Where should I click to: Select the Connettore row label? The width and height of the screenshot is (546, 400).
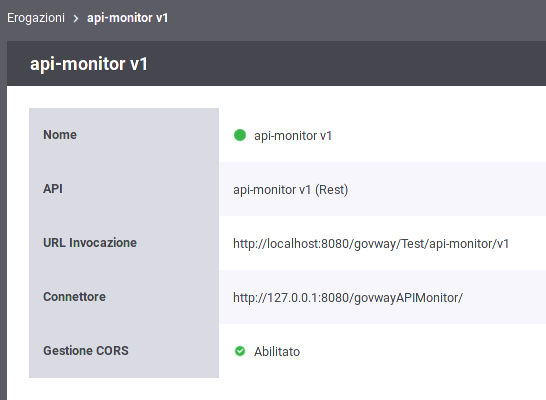[x=74, y=297]
